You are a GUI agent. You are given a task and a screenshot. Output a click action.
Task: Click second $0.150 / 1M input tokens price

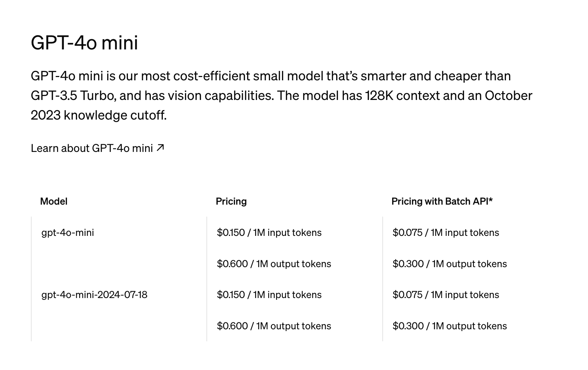click(x=269, y=294)
